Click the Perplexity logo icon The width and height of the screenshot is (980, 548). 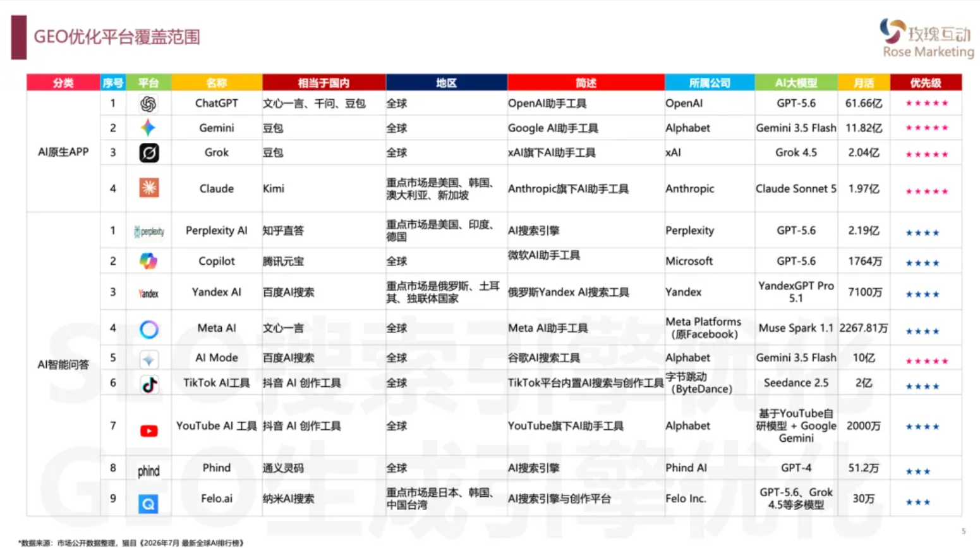pos(149,231)
